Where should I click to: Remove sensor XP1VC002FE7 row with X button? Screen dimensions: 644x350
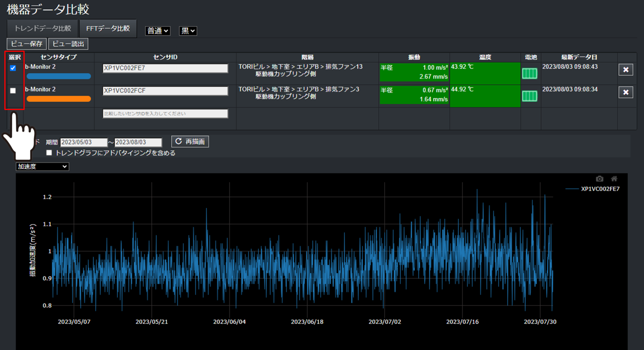pyautogui.click(x=626, y=69)
